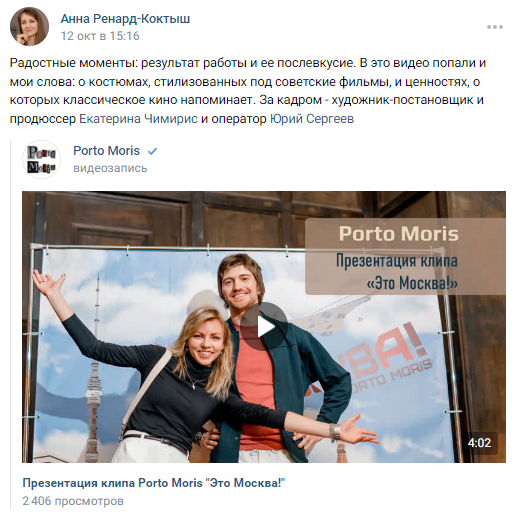The width and height of the screenshot is (519, 512).
Task: Open the Porto Moris community name link
Action: [106, 151]
